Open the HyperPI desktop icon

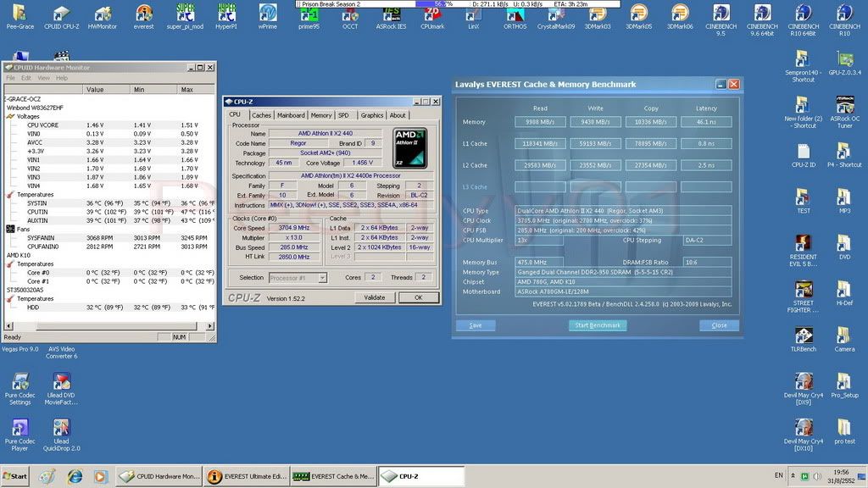coord(226,17)
